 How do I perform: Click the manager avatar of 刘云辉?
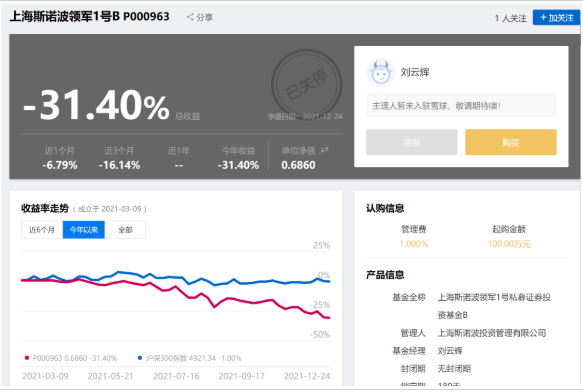[x=380, y=73]
